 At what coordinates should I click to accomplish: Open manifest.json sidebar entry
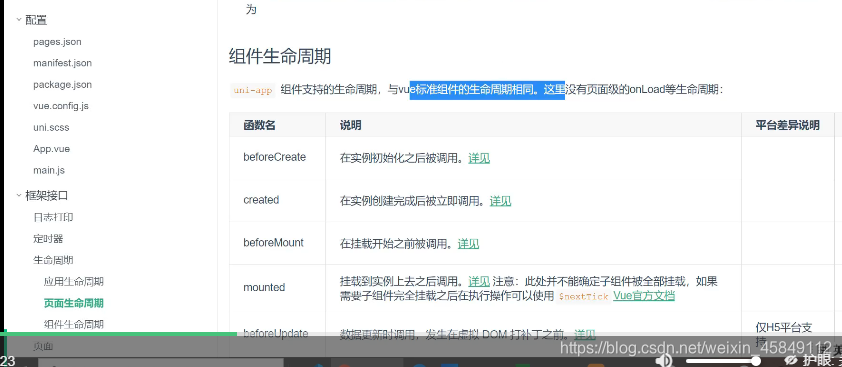[x=62, y=63]
